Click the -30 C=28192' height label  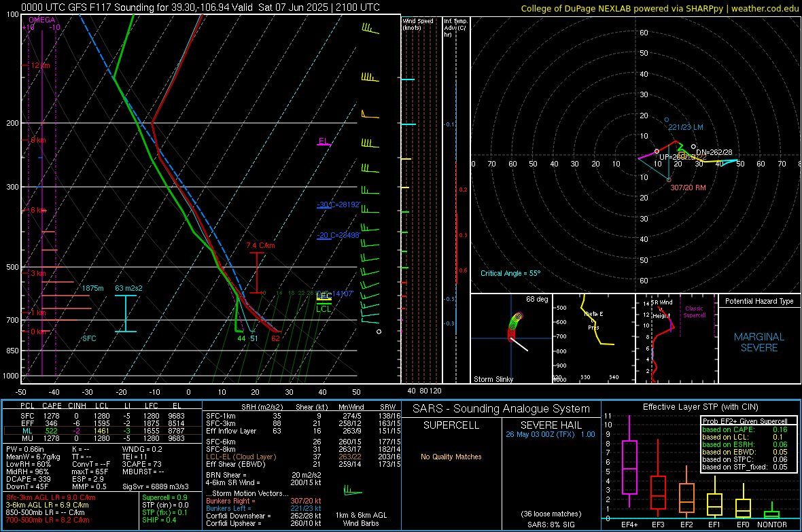click(x=338, y=205)
